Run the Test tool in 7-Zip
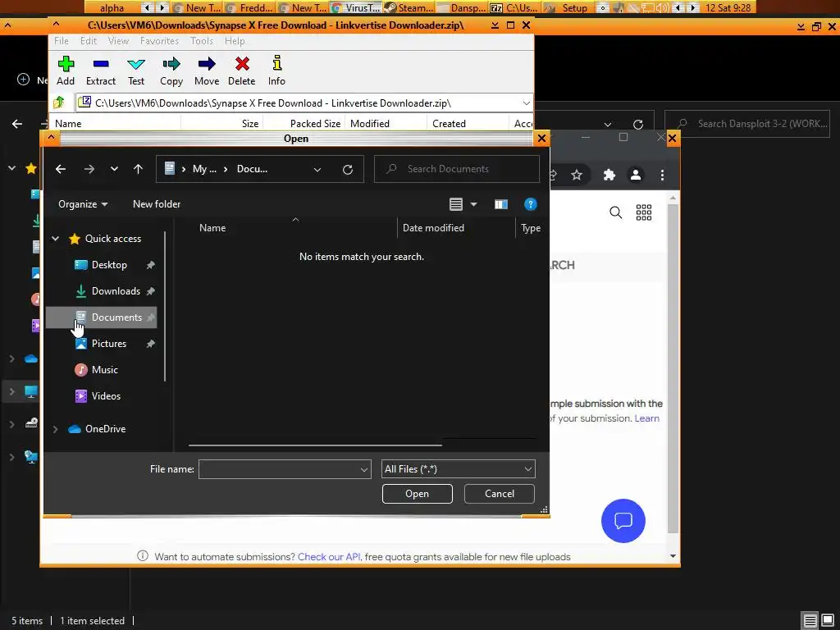Image resolution: width=840 pixels, height=630 pixels. click(136, 64)
